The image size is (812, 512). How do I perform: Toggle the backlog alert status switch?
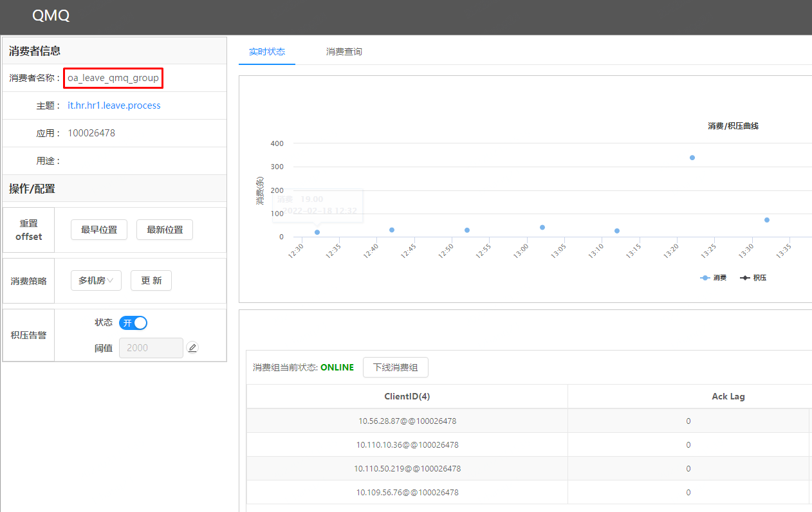133,323
